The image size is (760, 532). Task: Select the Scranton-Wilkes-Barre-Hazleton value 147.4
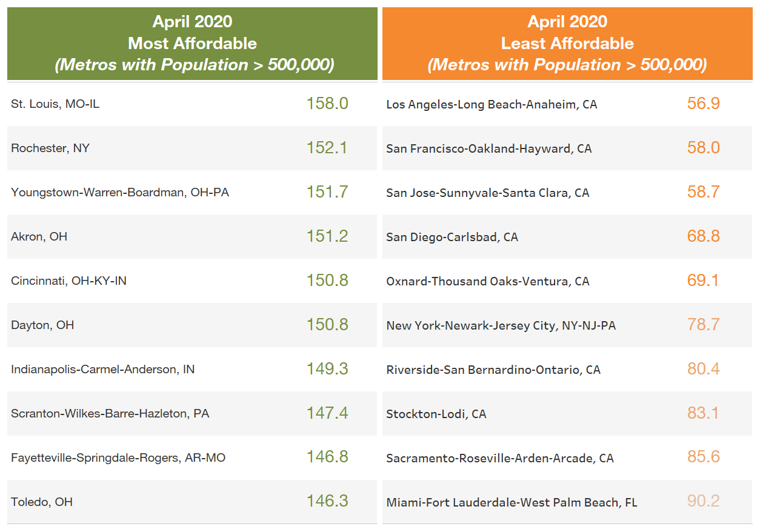click(327, 413)
